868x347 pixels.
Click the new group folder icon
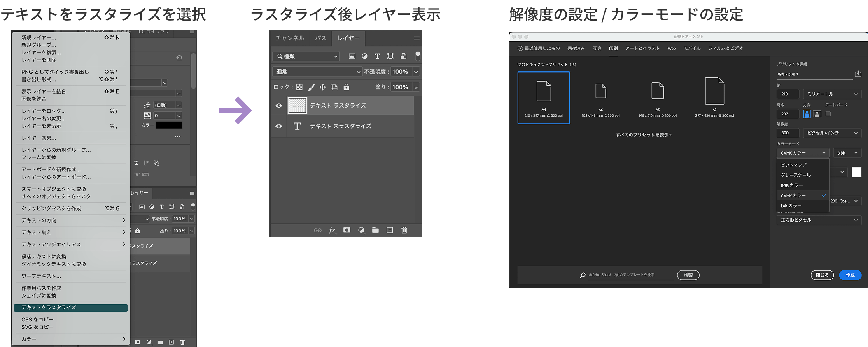[x=375, y=230]
